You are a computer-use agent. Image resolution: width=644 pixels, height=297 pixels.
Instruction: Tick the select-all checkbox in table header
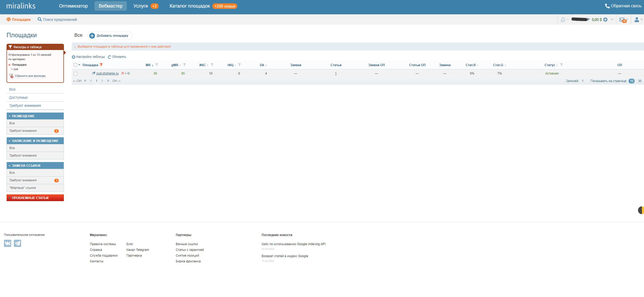[75, 65]
